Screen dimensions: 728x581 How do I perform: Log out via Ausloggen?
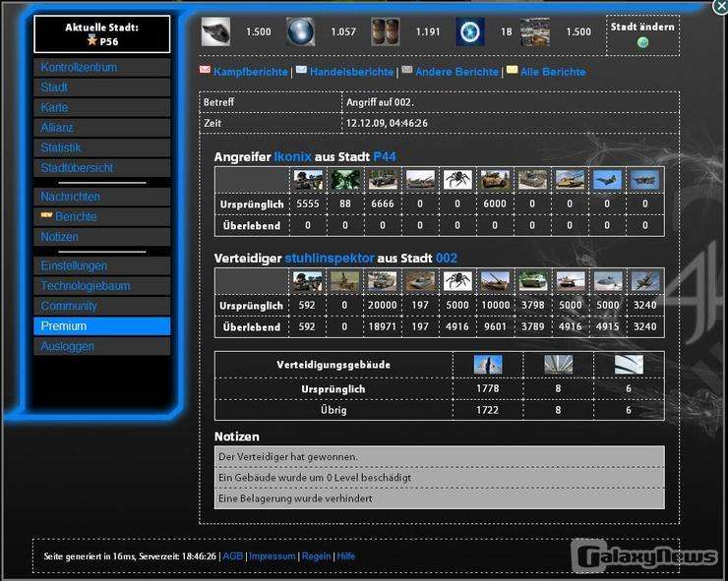(x=101, y=347)
